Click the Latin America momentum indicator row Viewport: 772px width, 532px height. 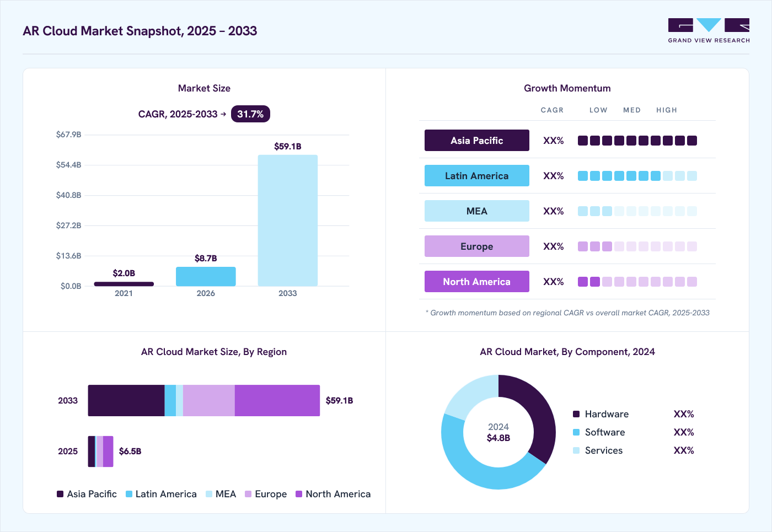[637, 176]
